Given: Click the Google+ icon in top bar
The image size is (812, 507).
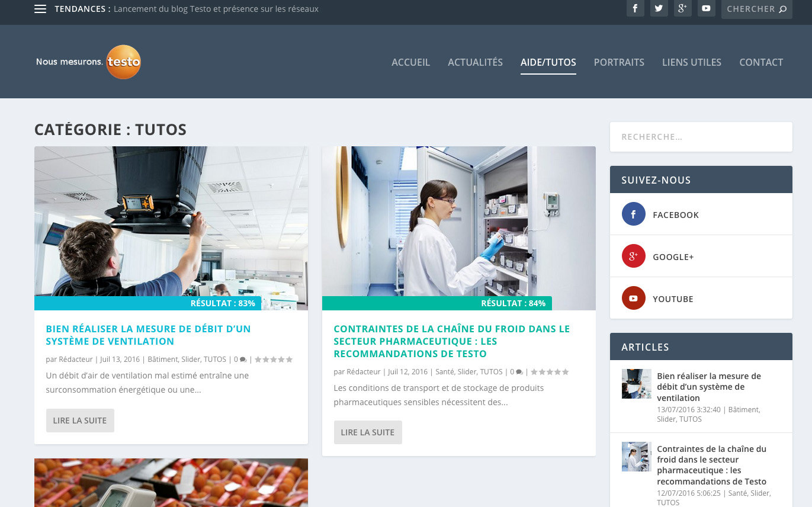Looking at the screenshot, I should (682, 8).
